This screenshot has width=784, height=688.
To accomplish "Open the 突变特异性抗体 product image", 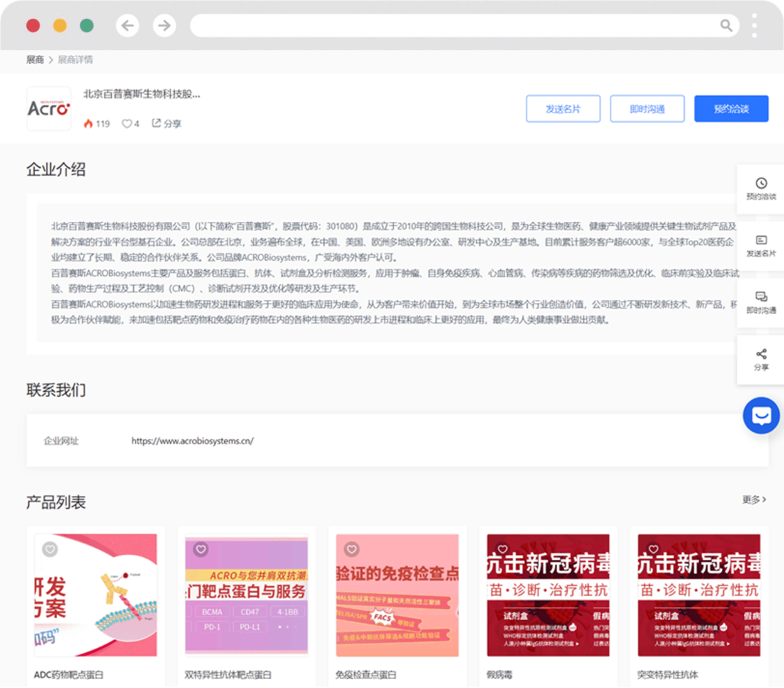I will pyautogui.click(x=699, y=595).
